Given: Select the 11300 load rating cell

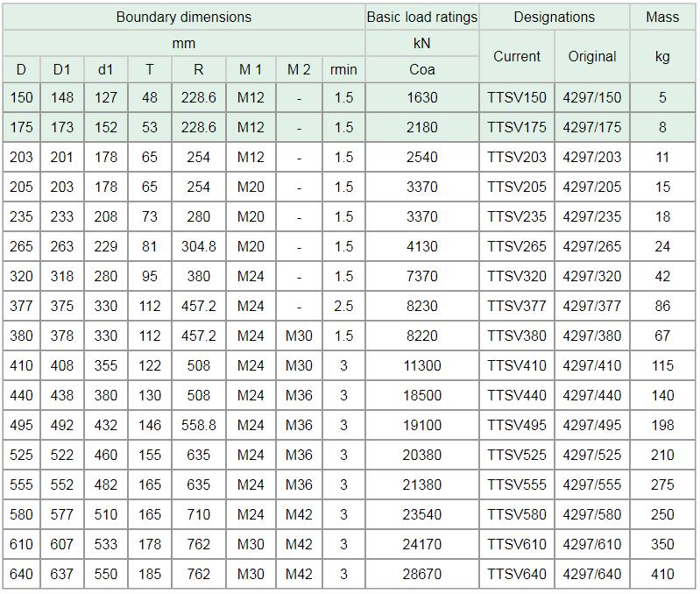Looking at the screenshot, I should pos(422,365).
